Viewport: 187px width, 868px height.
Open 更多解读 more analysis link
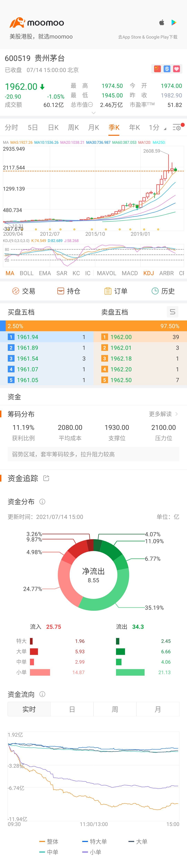coord(163,414)
